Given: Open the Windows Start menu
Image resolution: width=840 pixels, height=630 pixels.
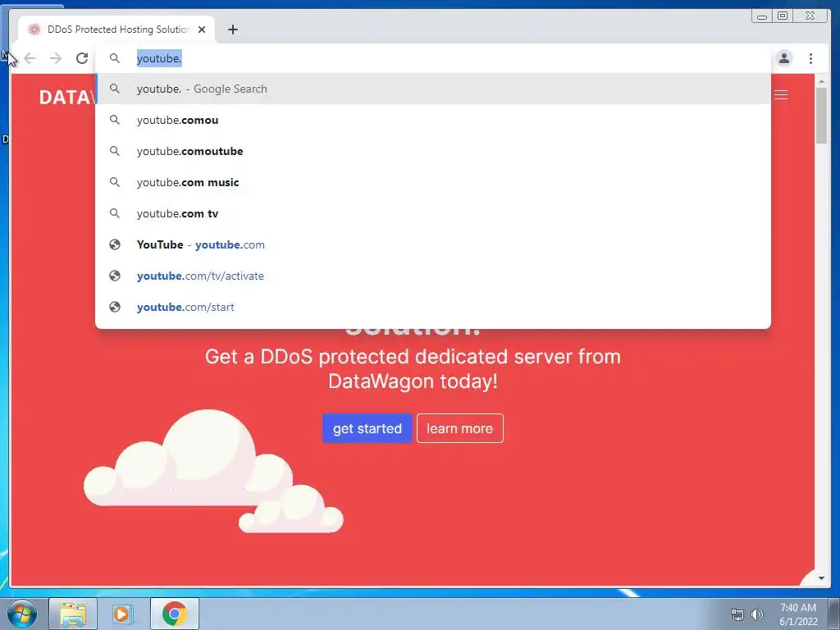Looking at the screenshot, I should coord(22,614).
